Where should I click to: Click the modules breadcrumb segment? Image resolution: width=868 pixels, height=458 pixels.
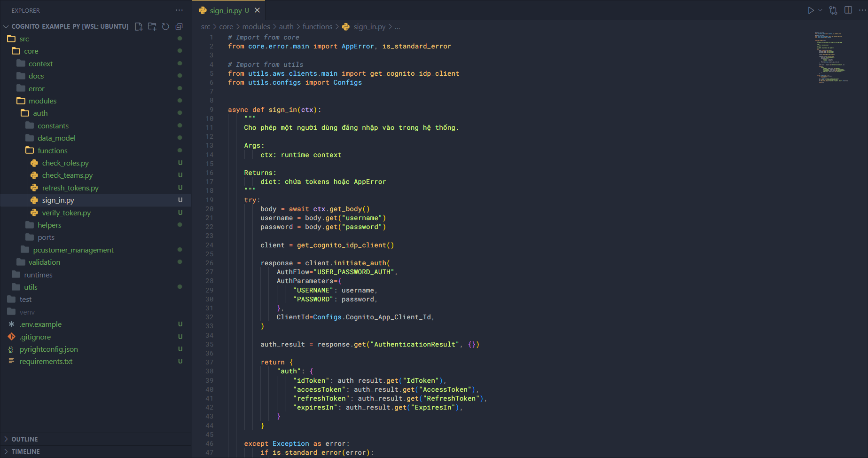tap(256, 27)
